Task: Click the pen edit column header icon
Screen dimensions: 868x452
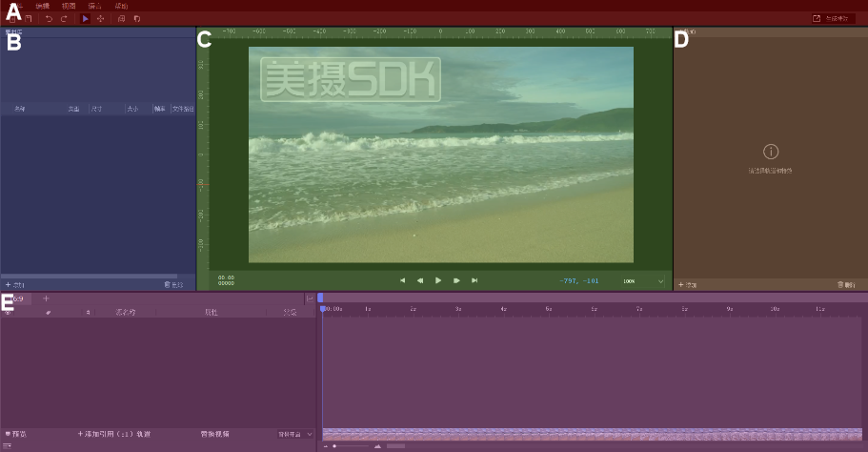Action: pos(49,313)
